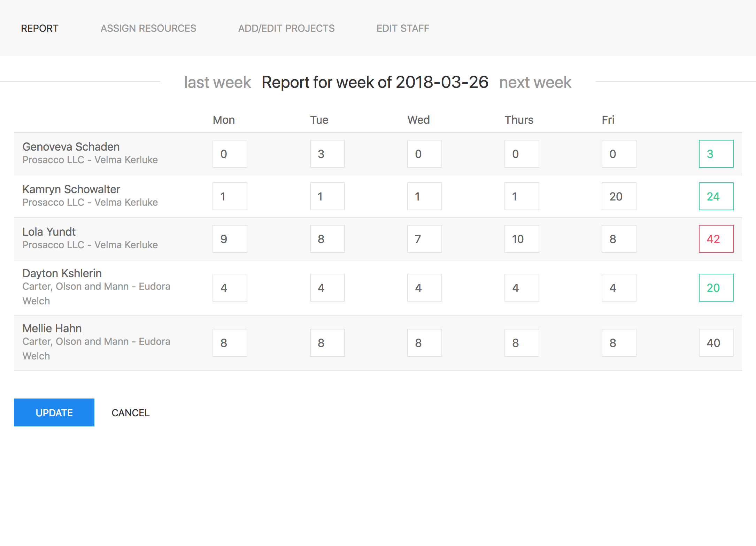
Task: Click project text under Kamryn Schowalter
Action: click(90, 202)
